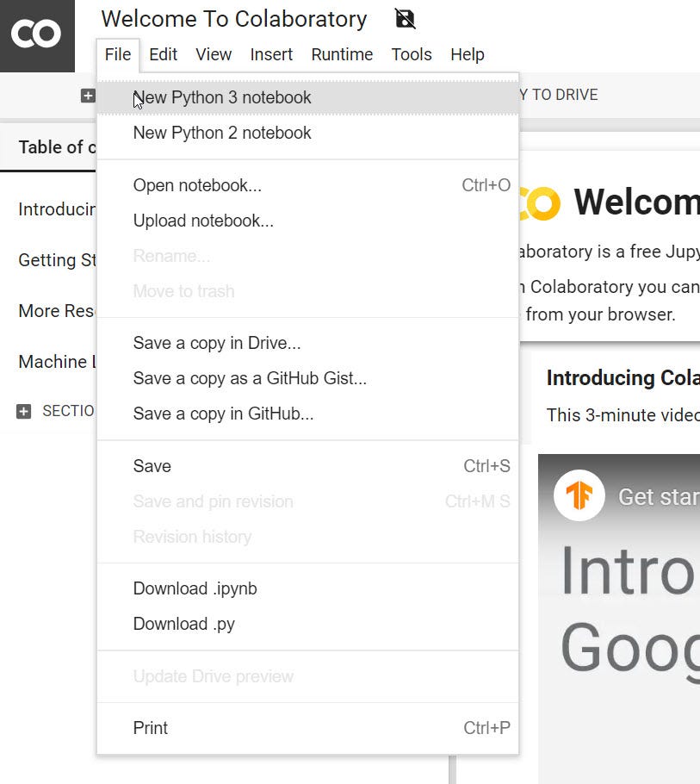Click the crossed-out save icon beside the title
The height and width of the screenshot is (784, 700).
403,18
